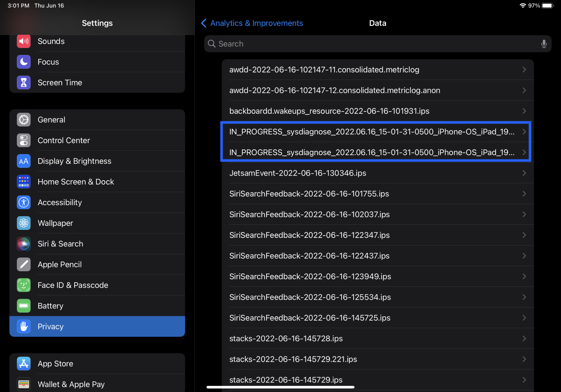The width and height of the screenshot is (561, 392).
Task: Tap the Accessibility figure icon
Action: tap(24, 202)
